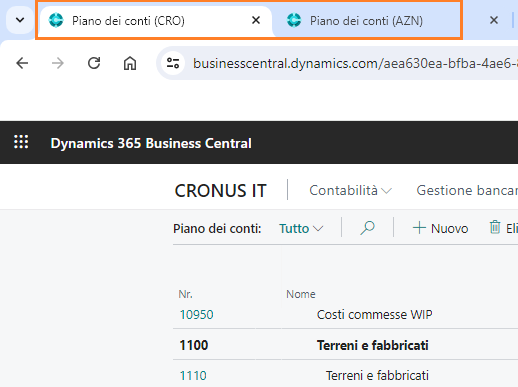Screen dimensions: 518x387
Task: Open site information icon in address bar
Action: [x=173, y=63]
